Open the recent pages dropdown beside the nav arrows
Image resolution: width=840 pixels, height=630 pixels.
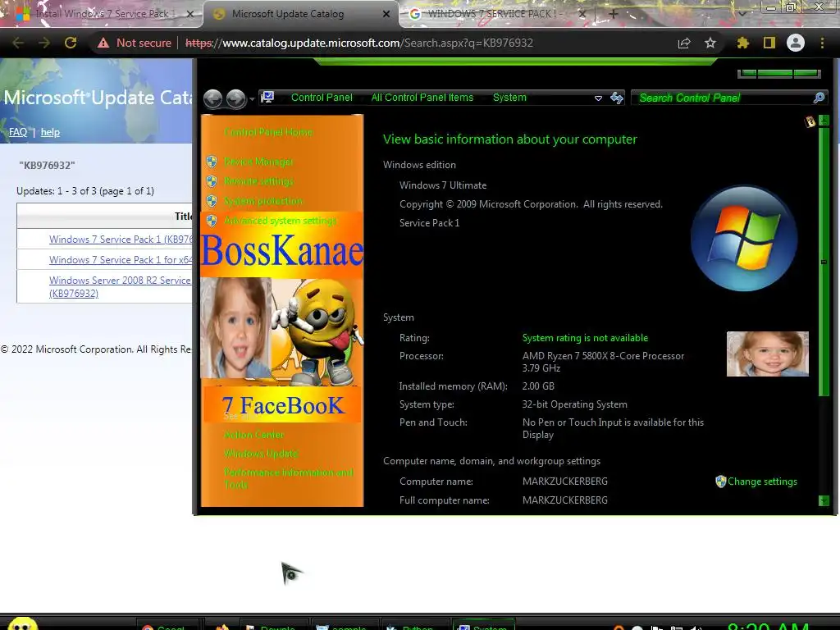[252, 99]
